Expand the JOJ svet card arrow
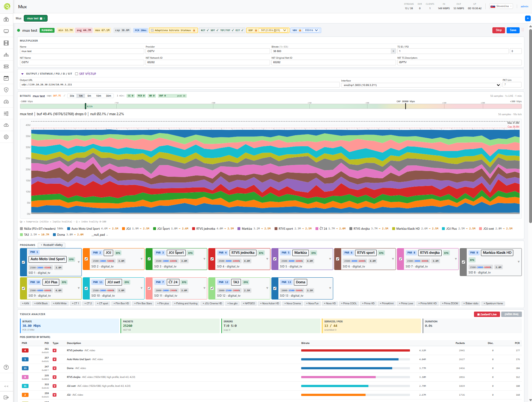Image resolution: width=532 pixels, height=402 pixels. [x=142, y=288]
